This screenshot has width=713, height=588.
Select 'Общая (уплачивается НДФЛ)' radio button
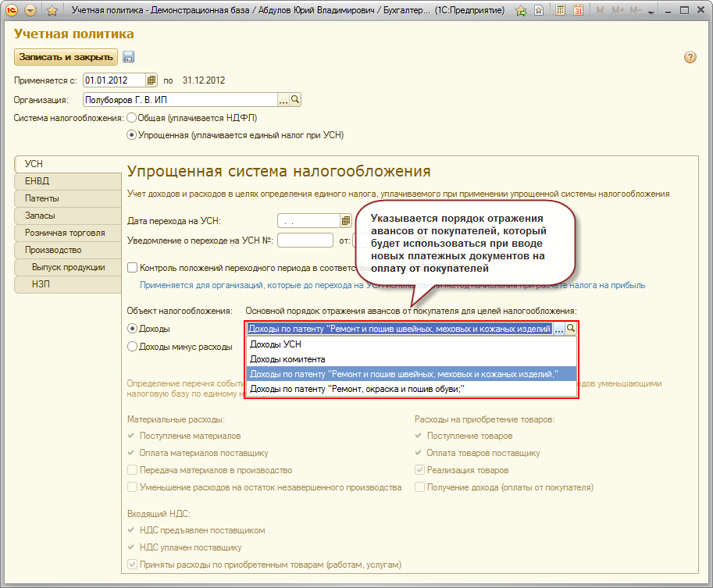(x=131, y=118)
